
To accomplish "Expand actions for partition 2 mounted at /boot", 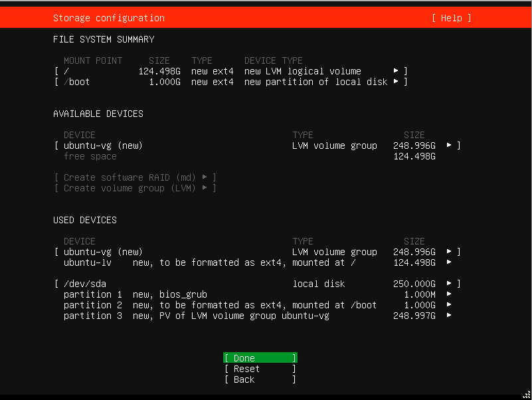I will click(448, 305).
